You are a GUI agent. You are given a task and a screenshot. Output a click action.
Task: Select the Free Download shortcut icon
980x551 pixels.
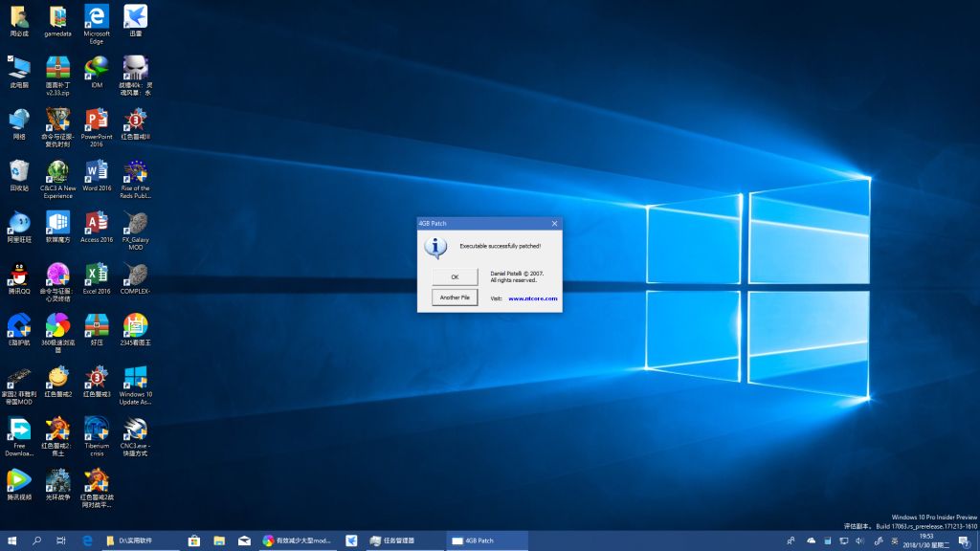click(x=19, y=436)
